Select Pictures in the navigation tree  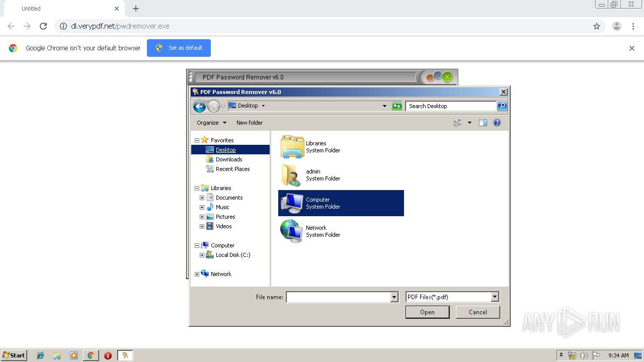[225, 217]
